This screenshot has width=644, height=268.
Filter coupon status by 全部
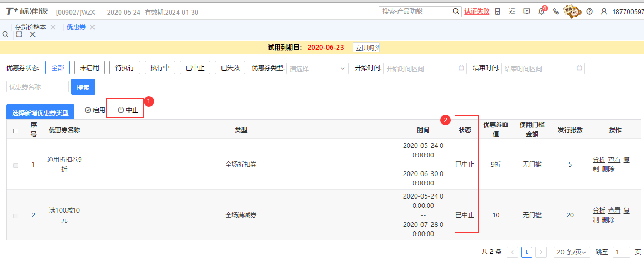click(57, 67)
